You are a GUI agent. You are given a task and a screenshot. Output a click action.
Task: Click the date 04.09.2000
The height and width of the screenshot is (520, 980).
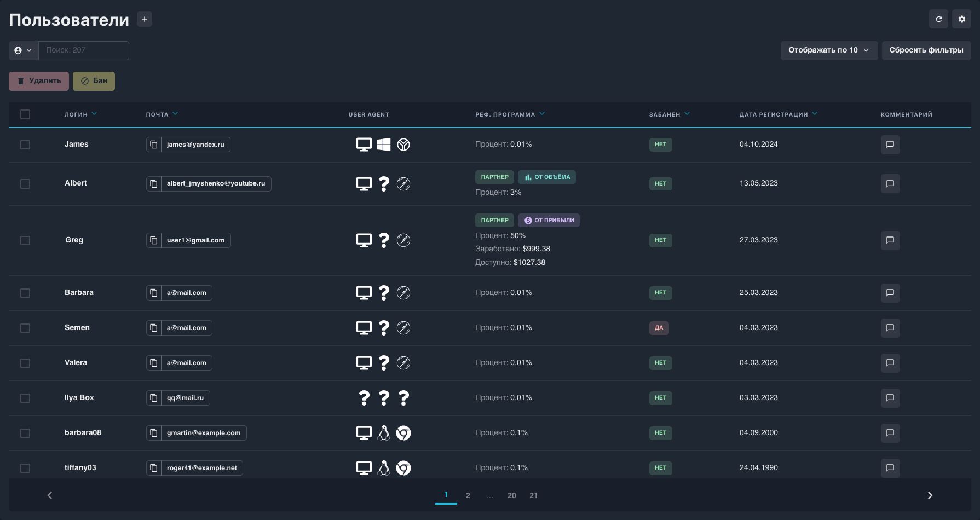point(759,432)
